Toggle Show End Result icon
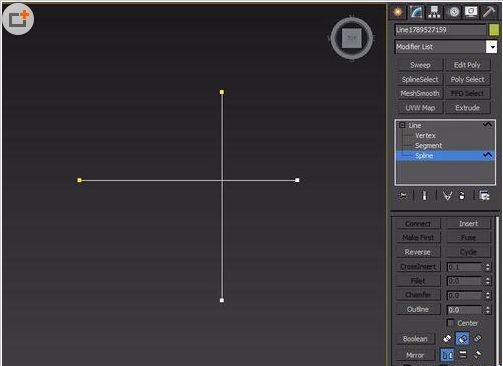This screenshot has height=366, width=503. (424, 196)
